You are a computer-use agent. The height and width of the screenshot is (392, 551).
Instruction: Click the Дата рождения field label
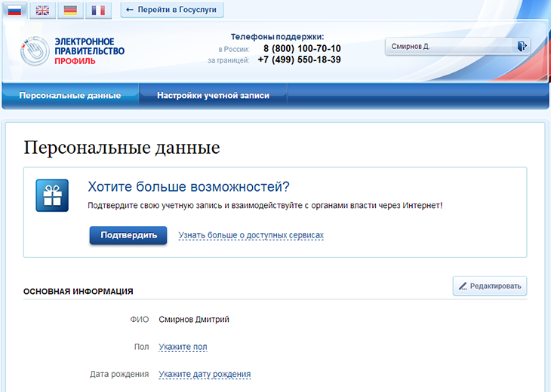[119, 374]
